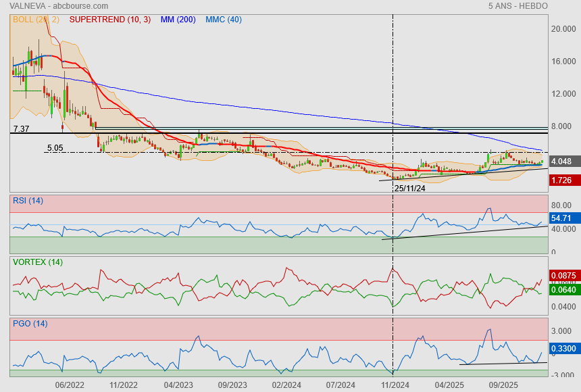The height and width of the screenshot is (392, 581).
Task: Select the RSI value tag 54.71
Action: click(562, 218)
